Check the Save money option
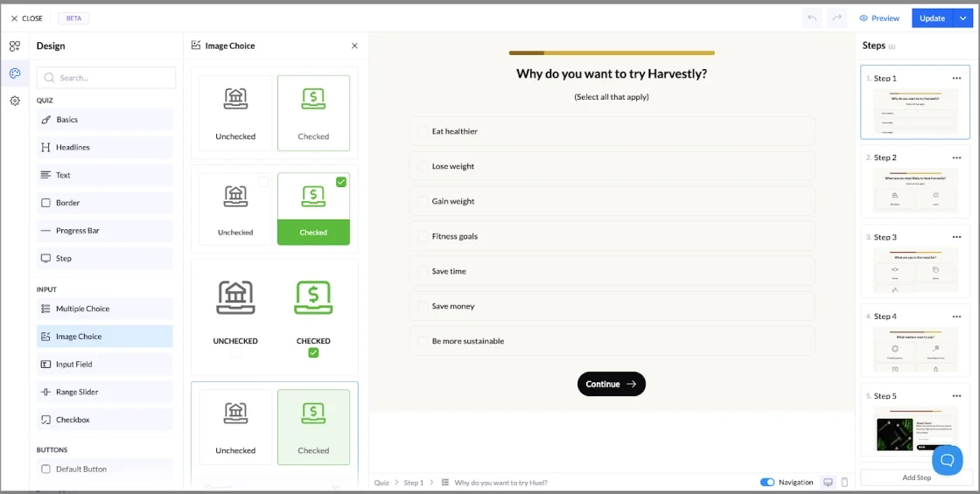 point(612,306)
